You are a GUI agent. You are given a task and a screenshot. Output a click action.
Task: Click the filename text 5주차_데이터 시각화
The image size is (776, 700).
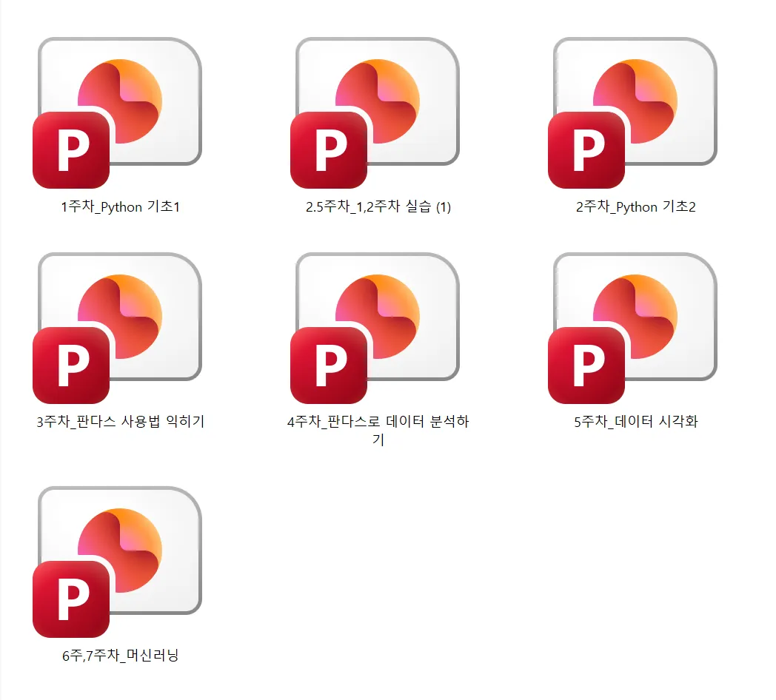(636, 422)
